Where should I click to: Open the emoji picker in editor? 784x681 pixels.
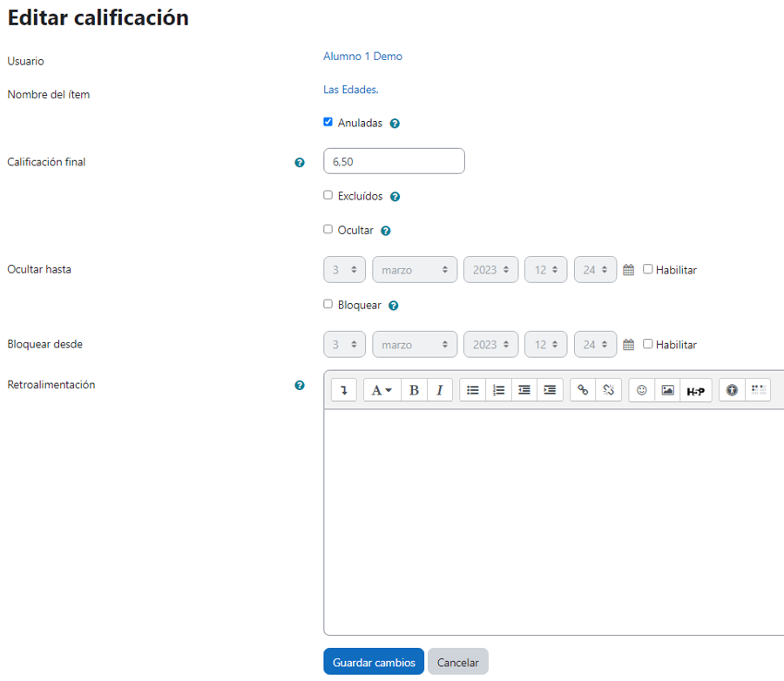pyautogui.click(x=642, y=390)
